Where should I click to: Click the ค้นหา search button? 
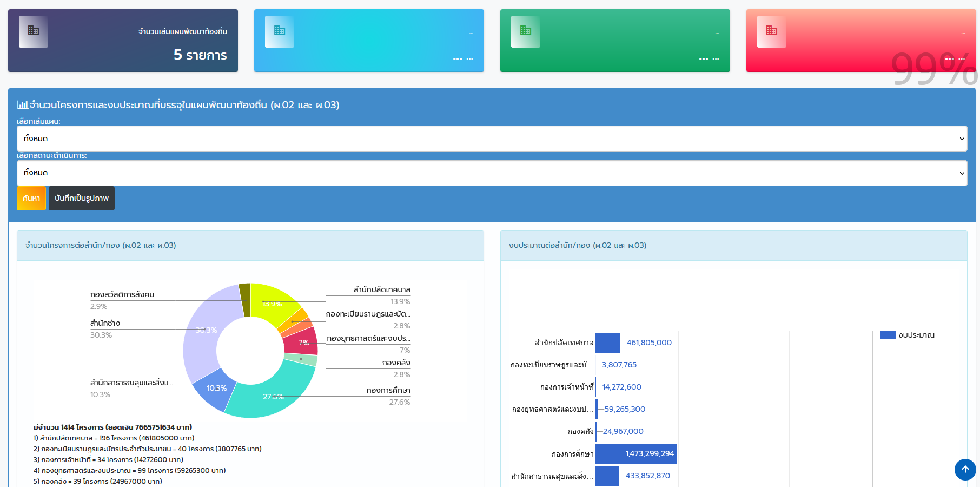pyautogui.click(x=31, y=198)
